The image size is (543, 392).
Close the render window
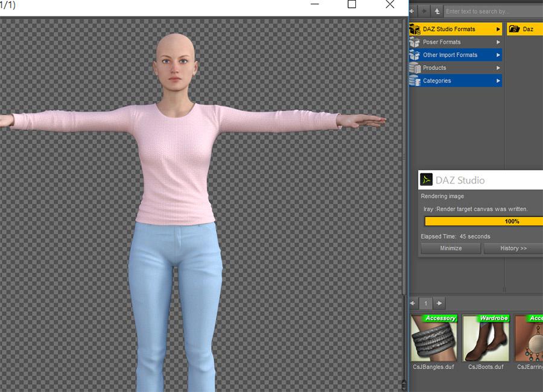pos(390,4)
